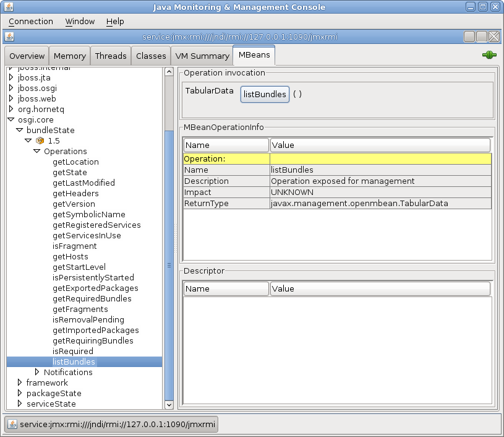The image size is (504, 437).
Task: Expand the jboss.web tree node
Action: (x=10, y=98)
